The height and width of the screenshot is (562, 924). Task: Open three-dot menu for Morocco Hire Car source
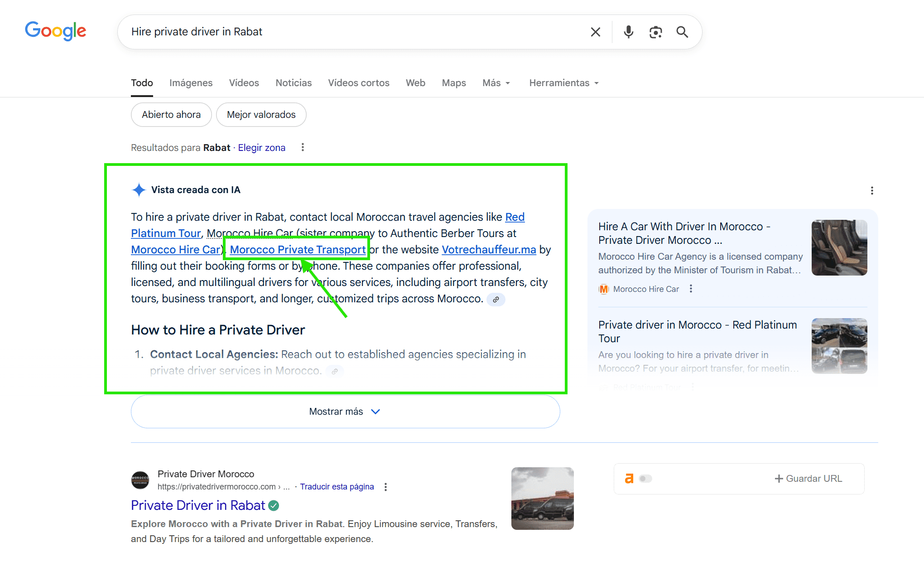click(691, 289)
